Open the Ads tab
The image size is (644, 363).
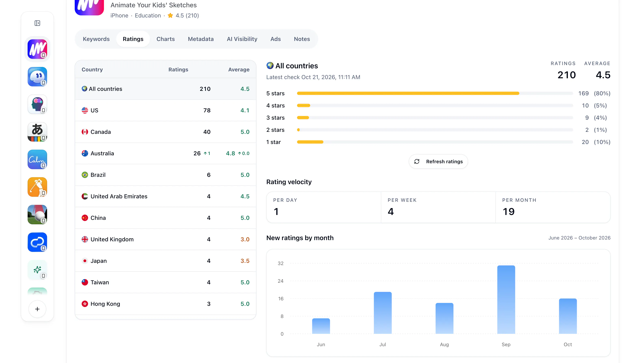(x=276, y=39)
